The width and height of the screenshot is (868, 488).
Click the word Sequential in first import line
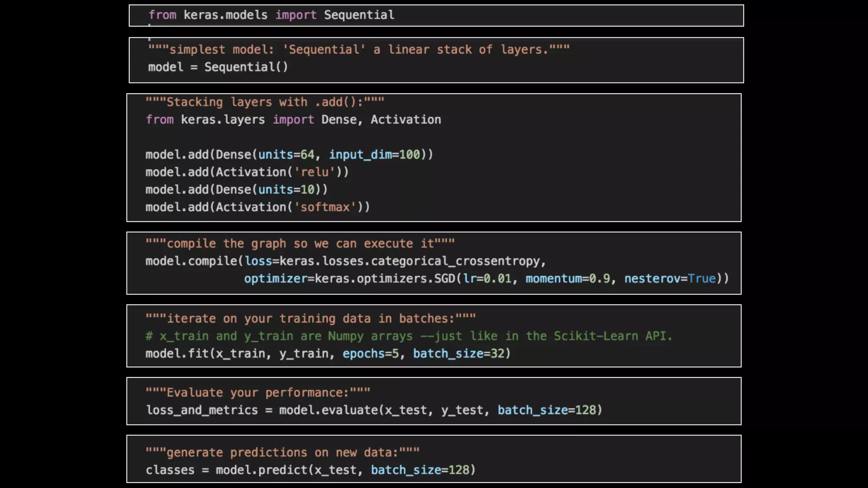tap(359, 15)
